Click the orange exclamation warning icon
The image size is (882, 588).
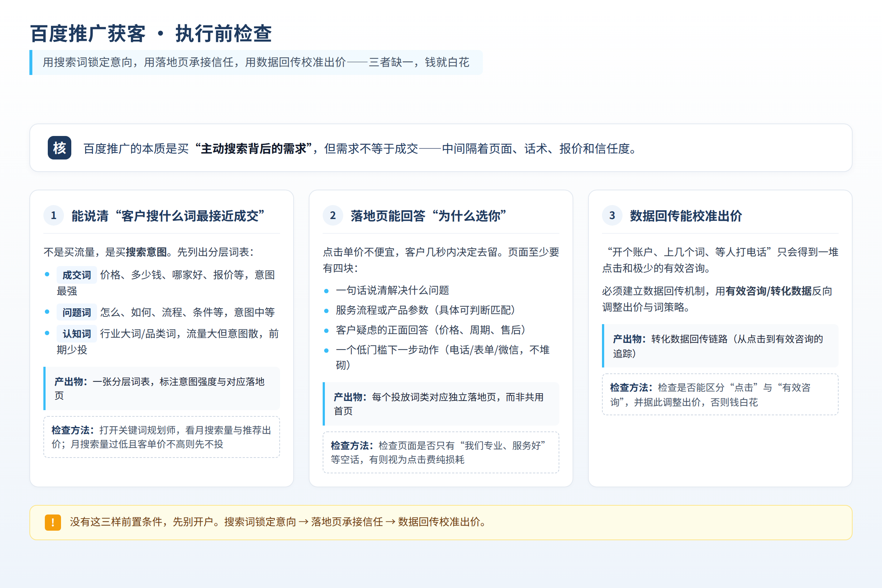tap(53, 522)
